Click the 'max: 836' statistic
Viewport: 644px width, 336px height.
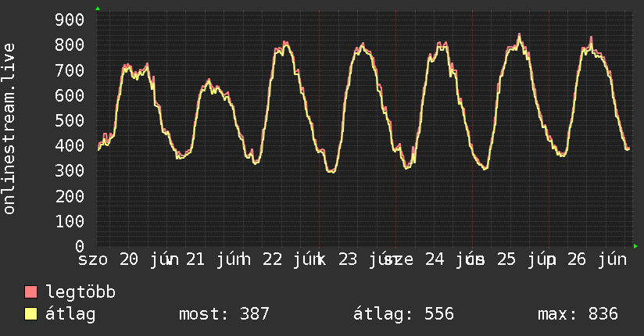578,314
